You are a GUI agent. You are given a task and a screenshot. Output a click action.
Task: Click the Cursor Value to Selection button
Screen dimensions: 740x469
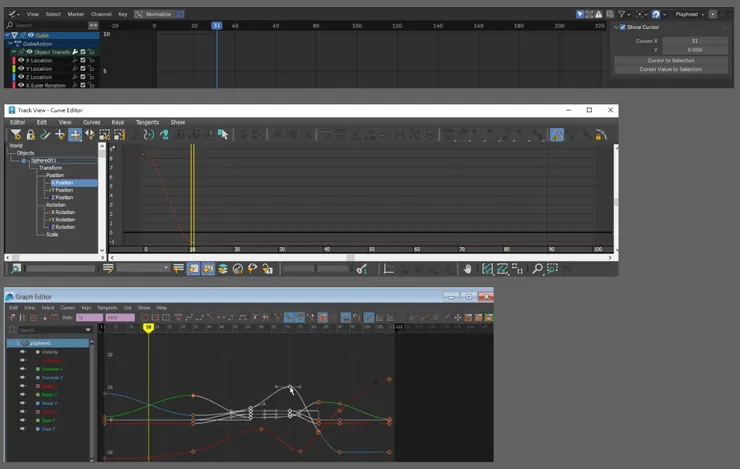coord(672,69)
